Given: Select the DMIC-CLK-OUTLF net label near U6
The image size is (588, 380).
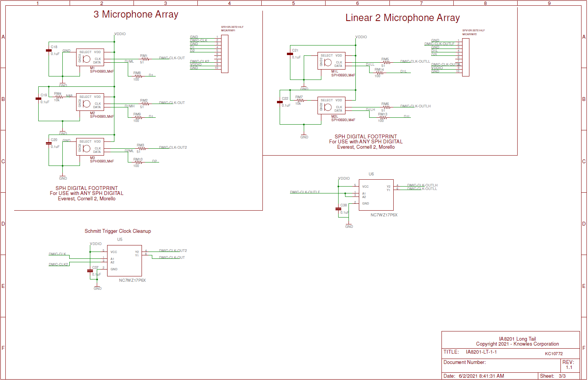Looking at the screenshot, I should (305, 192).
